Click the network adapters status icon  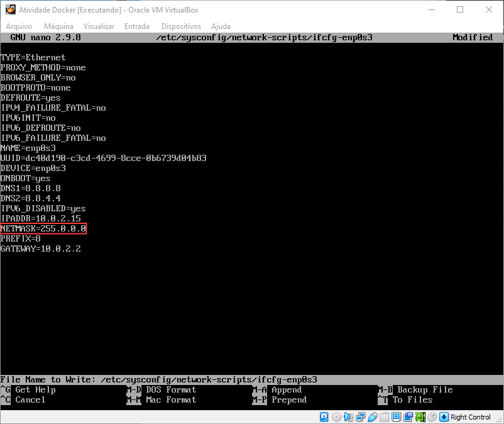(x=359, y=416)
